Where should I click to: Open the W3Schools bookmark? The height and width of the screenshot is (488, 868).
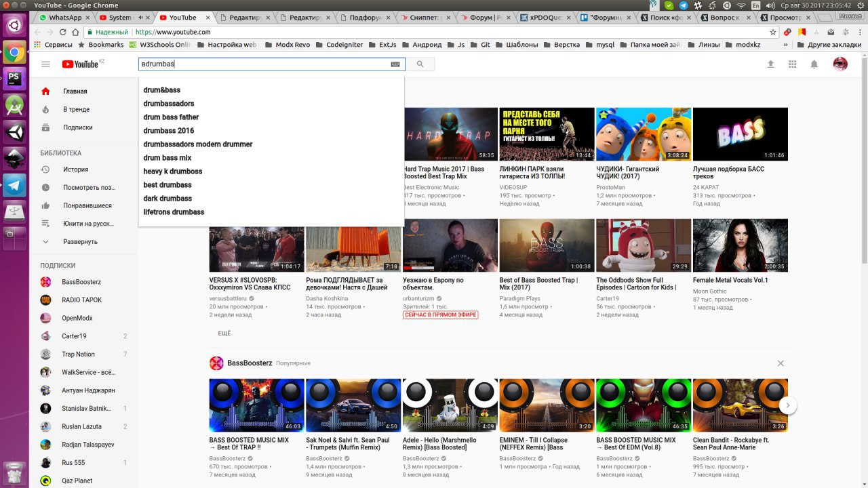(159, 45)
